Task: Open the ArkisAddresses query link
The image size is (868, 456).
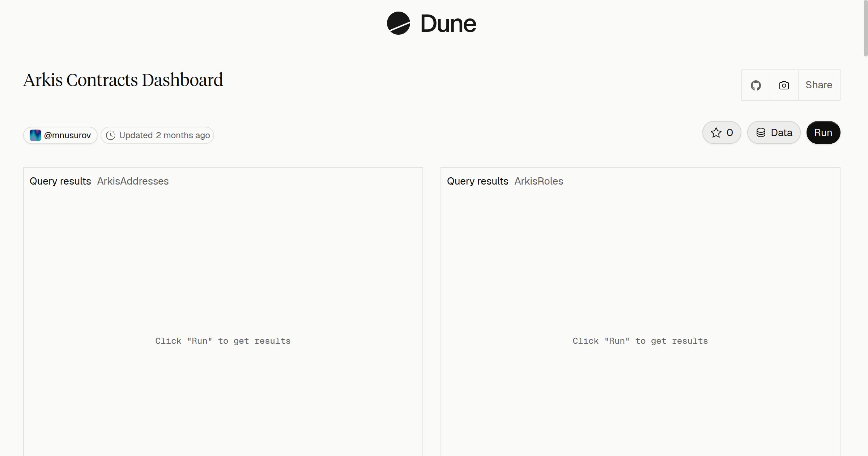Action: click(x=133, y=181)
